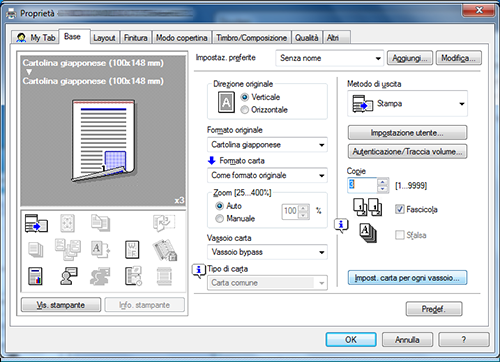The width and height of the screenshot is (500, 362).
Task: Click the greyed account track group icon
Action: [x=100, y=276]
